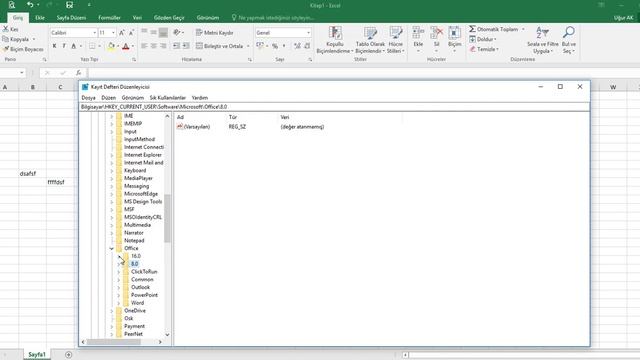The image size is (640, 360).
Task: Click Birleştir ve Ortala merge button
Action: click(x=222, y=46)
